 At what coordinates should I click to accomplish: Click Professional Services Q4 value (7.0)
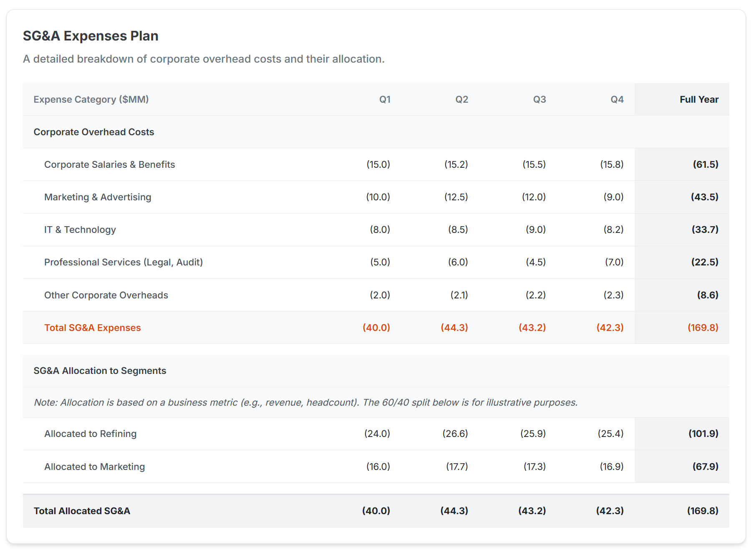click(614, 262)
